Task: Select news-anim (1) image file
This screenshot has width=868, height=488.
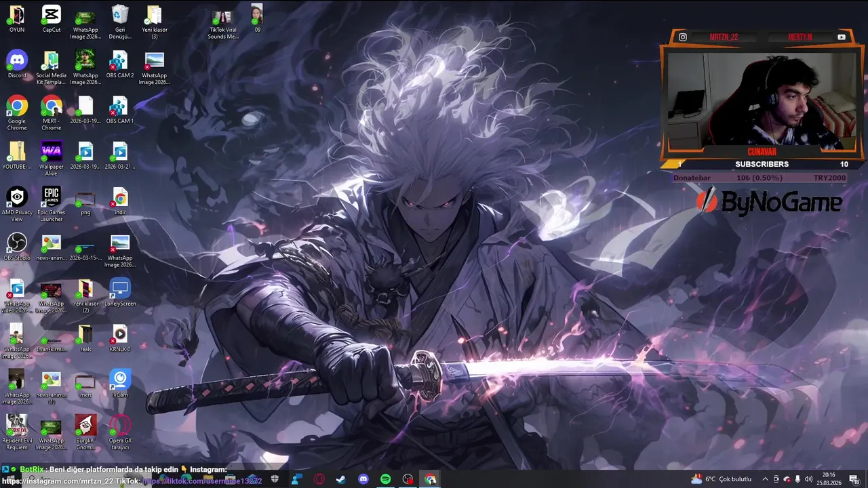Action: 52,386
